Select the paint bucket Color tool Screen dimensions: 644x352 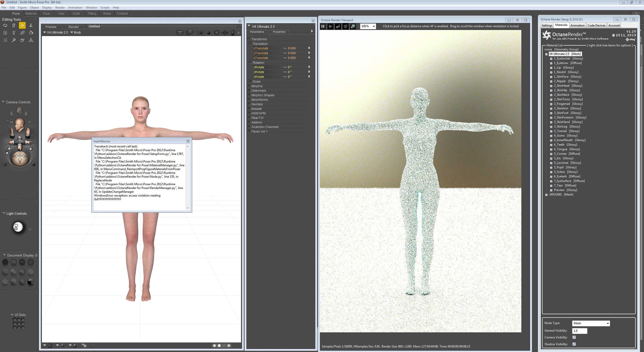(x=31, y=33)
